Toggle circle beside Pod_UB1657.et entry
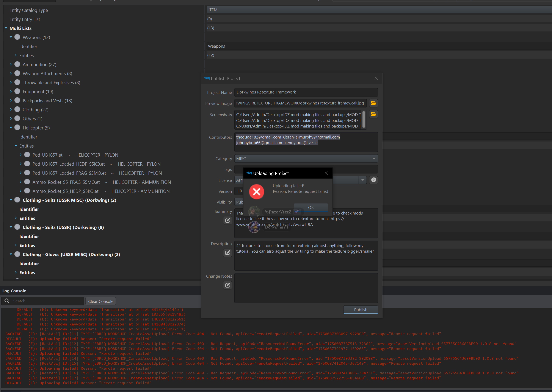 click(x=27, y=155)
